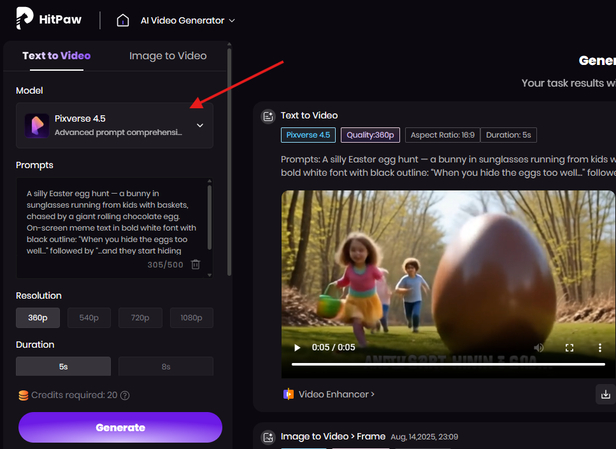
Task: Enter fullscreen on the video player
Action: [569, 348]
